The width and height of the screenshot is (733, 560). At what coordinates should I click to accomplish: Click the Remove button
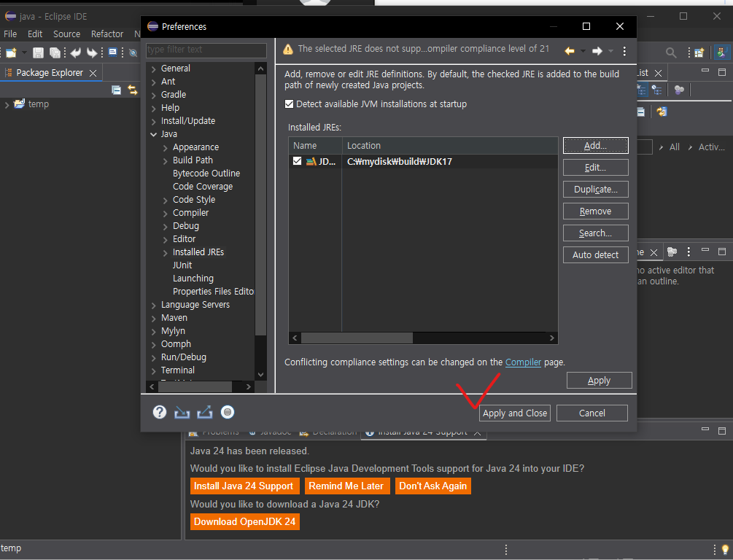pos(596,211)
